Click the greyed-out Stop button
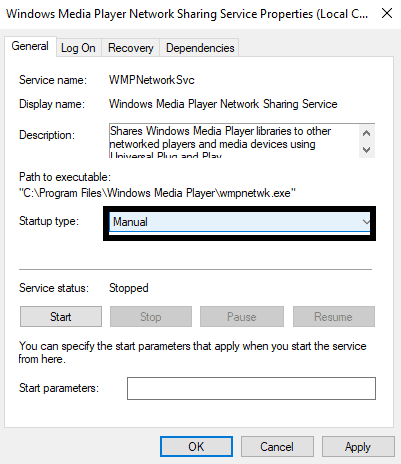This screenshot has height=464, width=401. pos(151,317)
